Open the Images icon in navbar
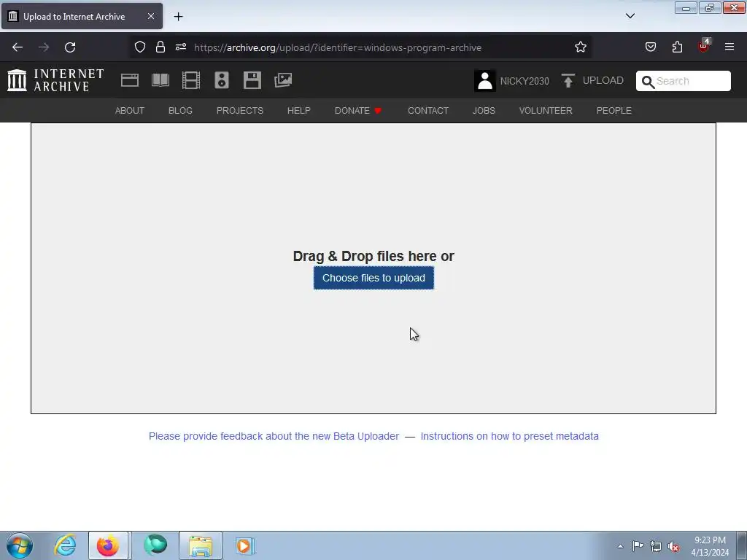This screenshot has height=560, width=747. [283, 80]
